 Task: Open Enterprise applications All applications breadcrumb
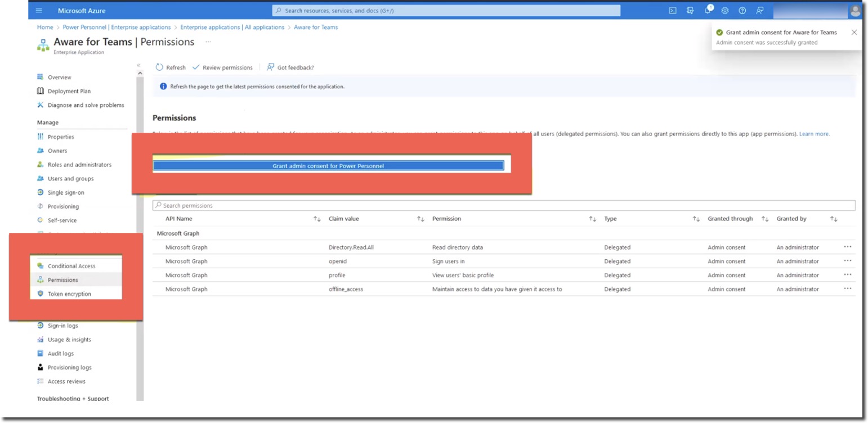tap(232, 27)
